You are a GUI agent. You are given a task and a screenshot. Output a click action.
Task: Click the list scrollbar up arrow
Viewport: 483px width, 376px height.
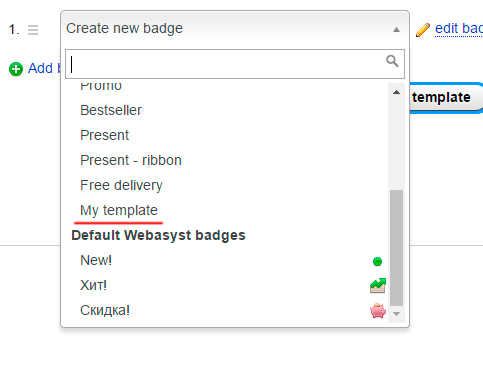click(x=396, y=92)
